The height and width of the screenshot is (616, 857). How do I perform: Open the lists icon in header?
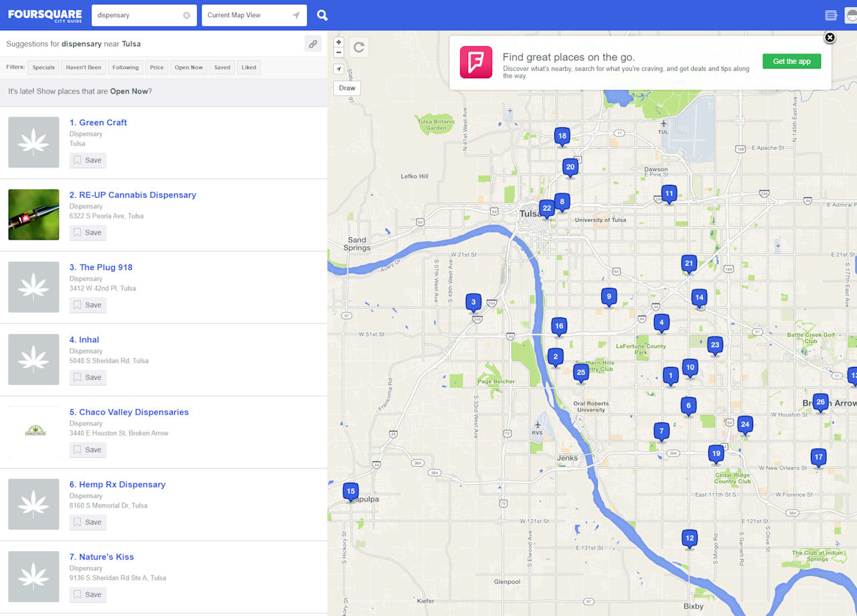pos(831,15)
